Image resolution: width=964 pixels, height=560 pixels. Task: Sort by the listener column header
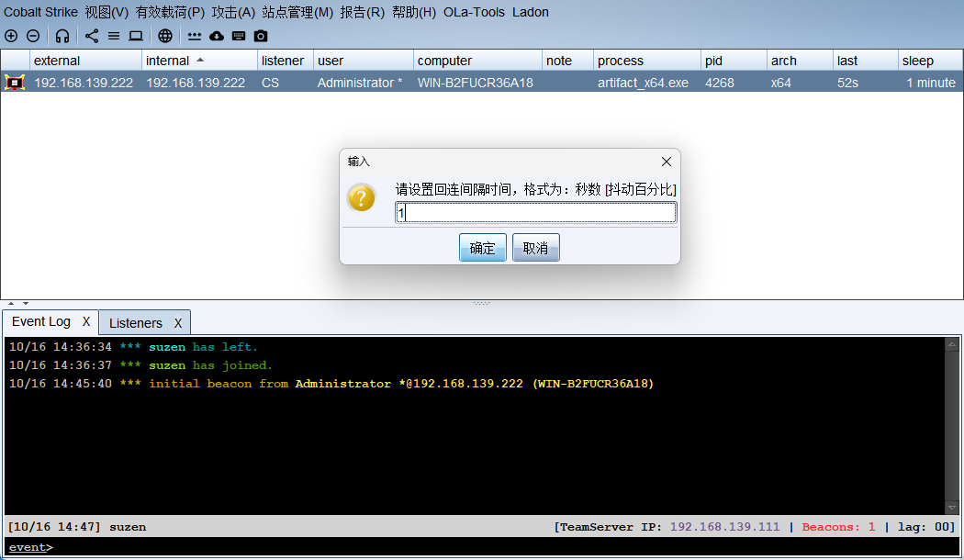286,61
